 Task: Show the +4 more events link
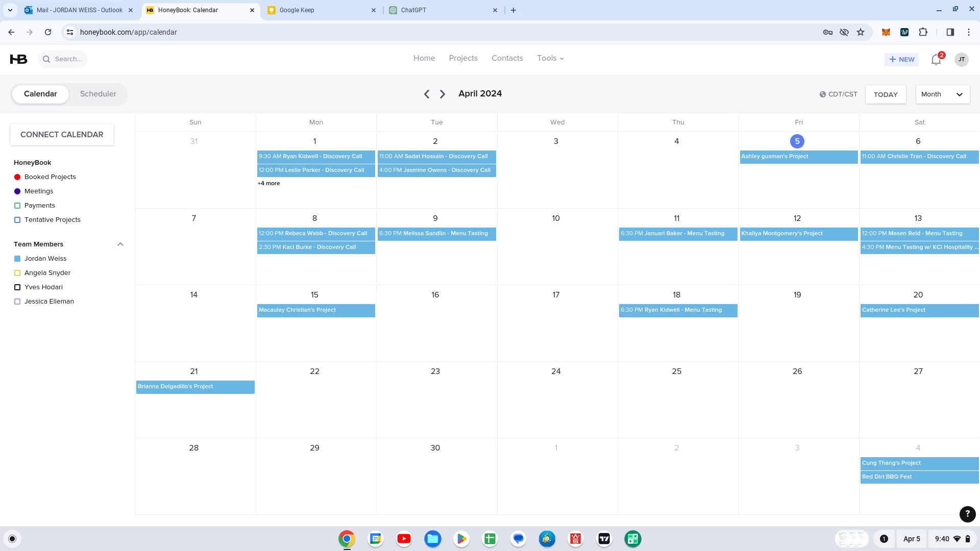point(269,184)
